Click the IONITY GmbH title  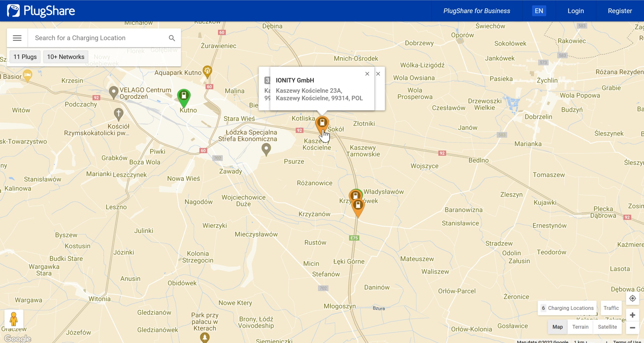295,80
